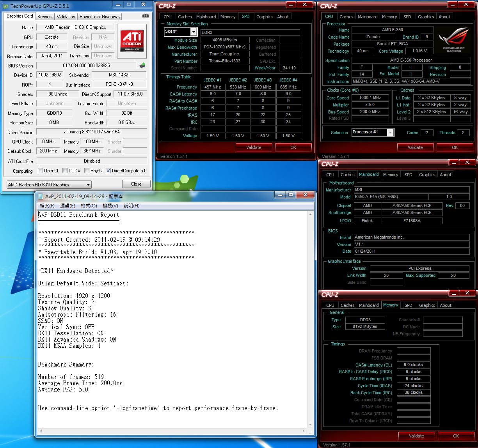
Task: Click OK in the CPU-Z Memory timings window
Action: (456, 436)
